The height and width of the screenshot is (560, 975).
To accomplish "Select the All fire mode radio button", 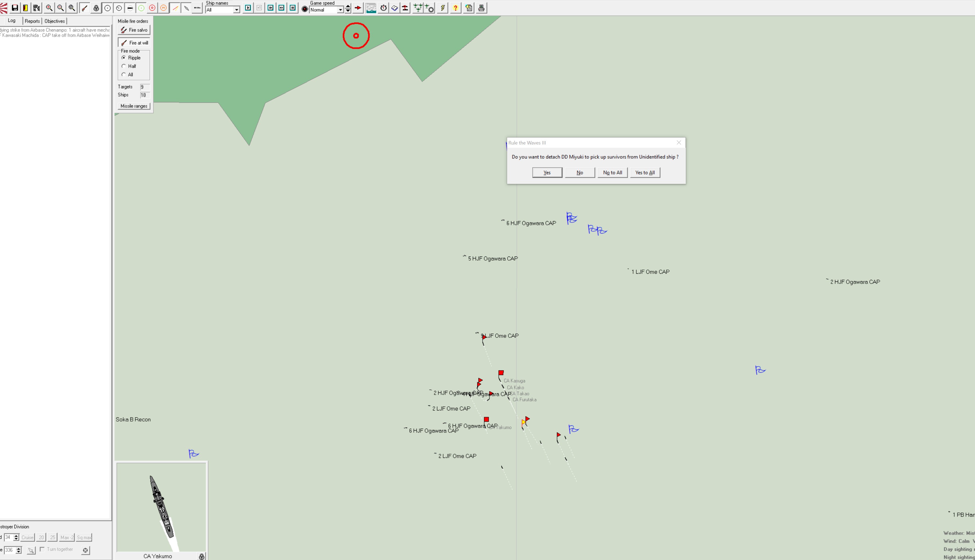I will click(x=124, y=75).
